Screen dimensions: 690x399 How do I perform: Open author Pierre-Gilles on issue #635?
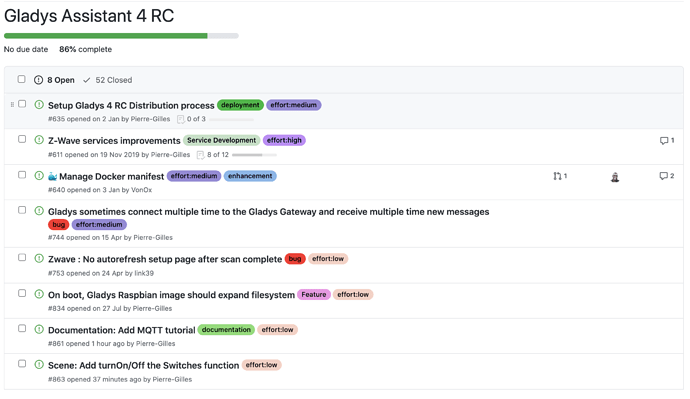pyautogui.click(x=150, y=119)
